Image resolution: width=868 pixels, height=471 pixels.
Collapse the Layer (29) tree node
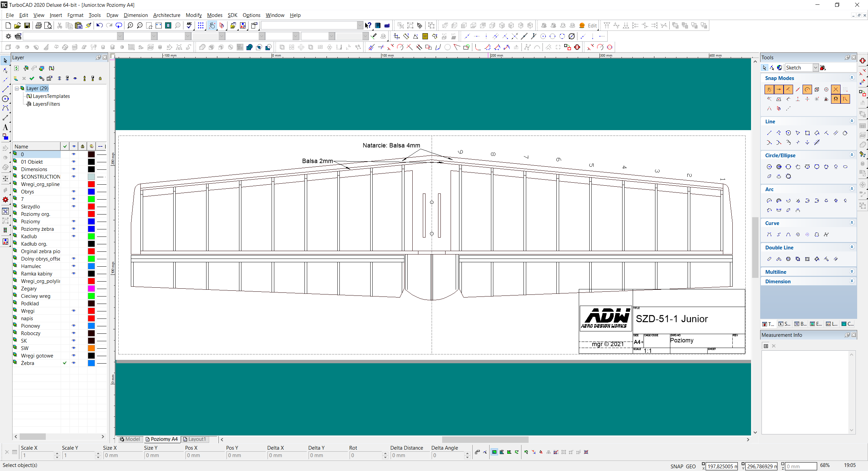17,88
